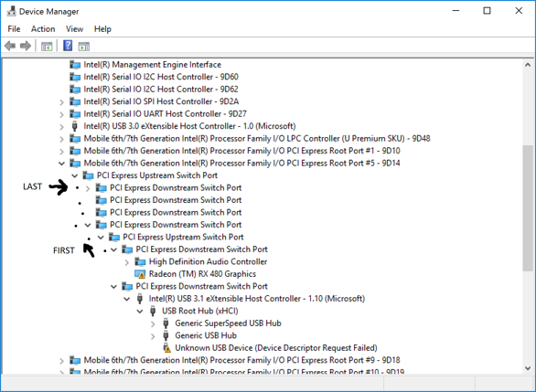Viewport: 536px width, 392px height.
Task: Click the vertical scrollbar thumb
Action: click(528, 208)
